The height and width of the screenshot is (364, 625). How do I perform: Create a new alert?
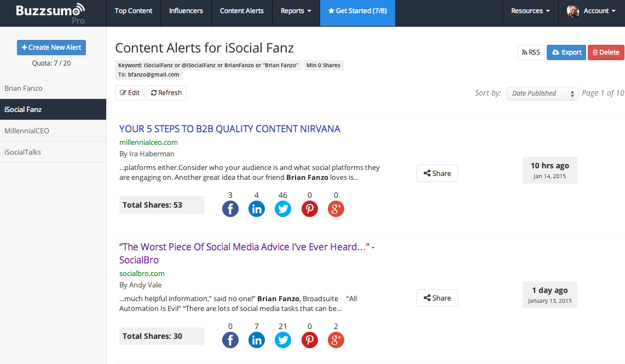pos(51,48)
